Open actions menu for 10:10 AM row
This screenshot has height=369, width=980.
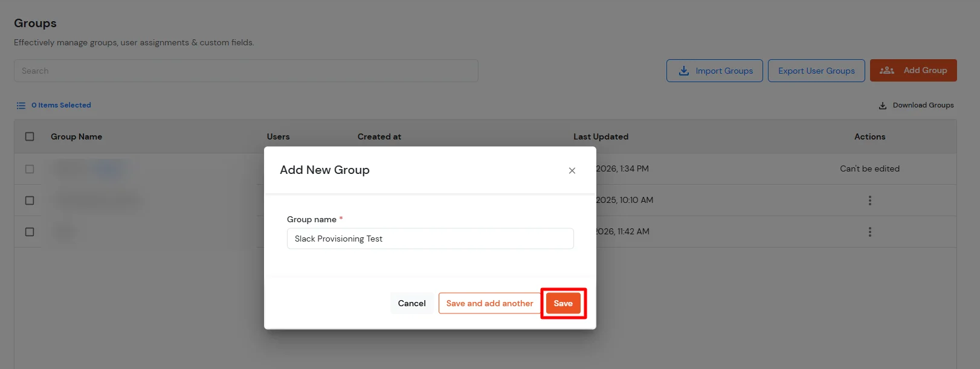coord(870,201)
